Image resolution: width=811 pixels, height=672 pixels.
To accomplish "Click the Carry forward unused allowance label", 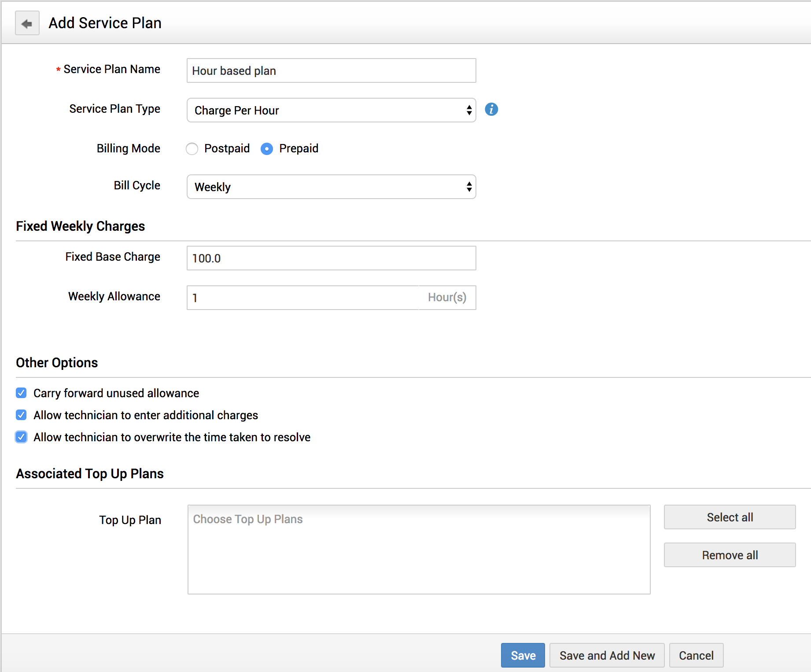I will tap(116, 393).
